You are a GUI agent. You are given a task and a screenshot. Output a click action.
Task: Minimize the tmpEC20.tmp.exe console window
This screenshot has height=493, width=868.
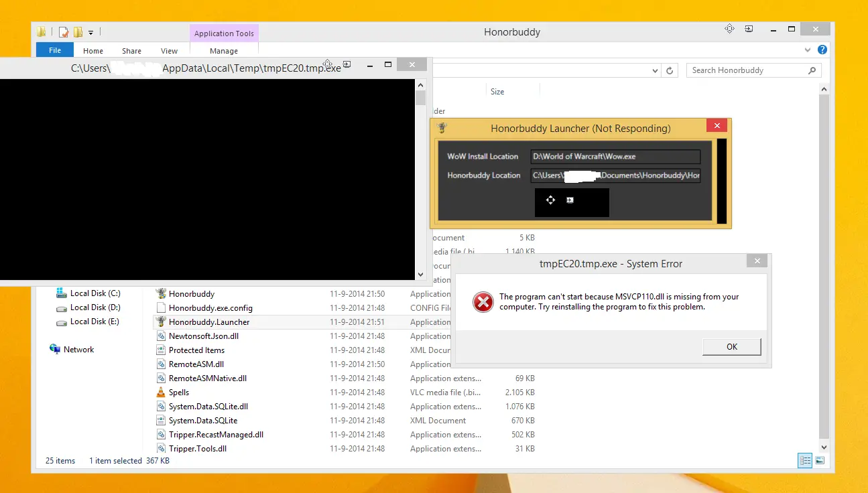point(370,65)
